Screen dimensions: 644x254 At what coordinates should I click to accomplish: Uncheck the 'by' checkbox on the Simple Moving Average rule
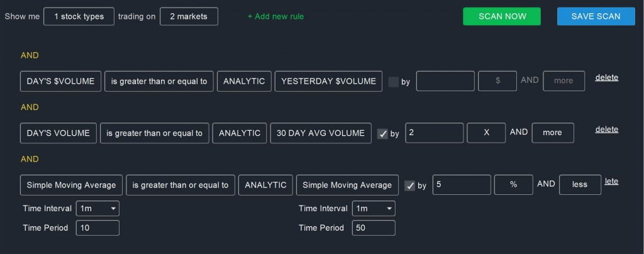pos(410,185)
